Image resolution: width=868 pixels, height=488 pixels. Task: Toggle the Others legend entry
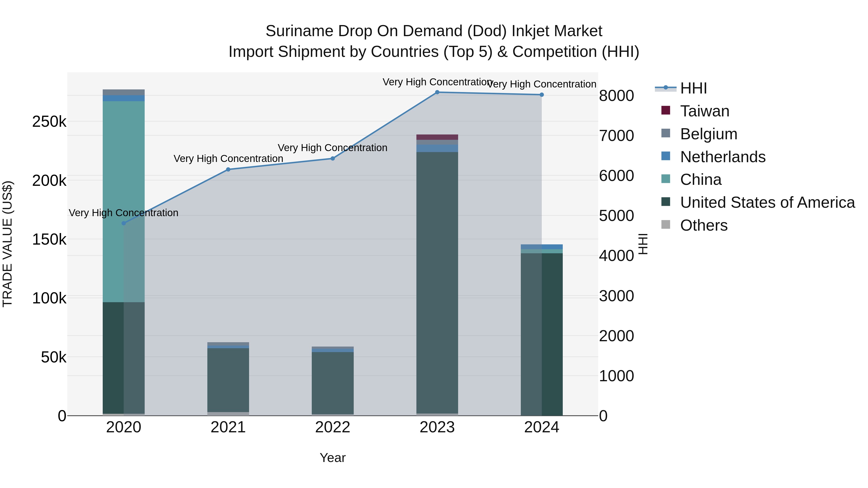[694, 225]
